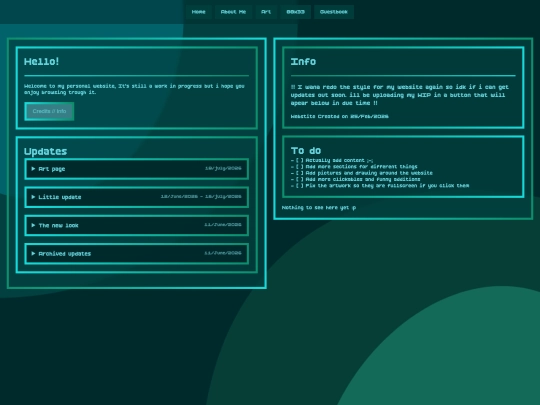Image resolution: width=540 pixels, height=405 pixels.
Task: Click 'Add pictures and drawing around the website'
Action: [362, 173]
